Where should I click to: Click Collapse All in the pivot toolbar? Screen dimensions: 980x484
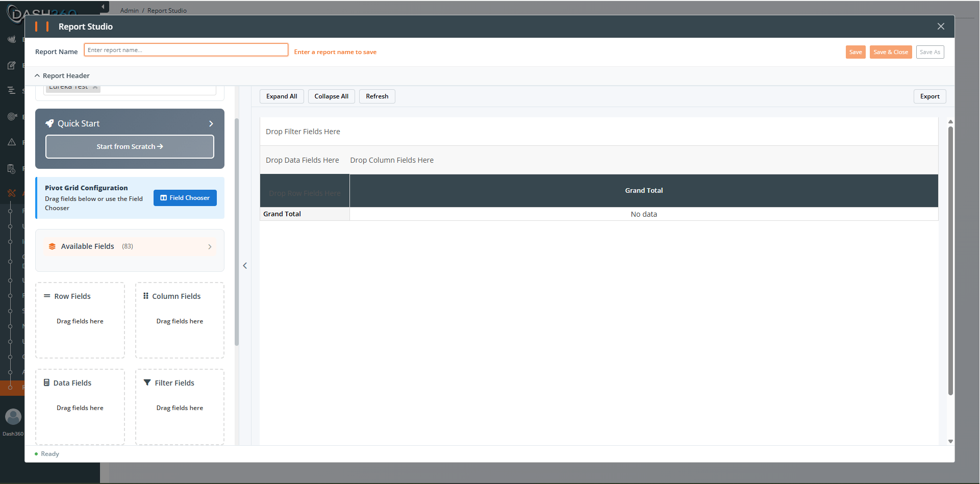pyautogui.click(x=332, y=96)
